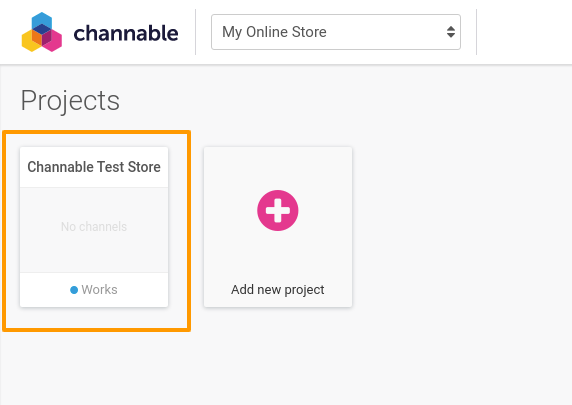Click the pink hexagon of the logo
572x405 pixels.
point(53,41)
